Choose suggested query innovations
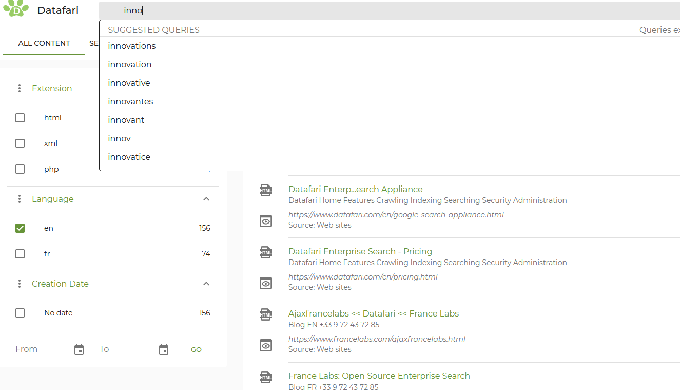This screenshot has height=390, width=680. [x=132, y=46]
